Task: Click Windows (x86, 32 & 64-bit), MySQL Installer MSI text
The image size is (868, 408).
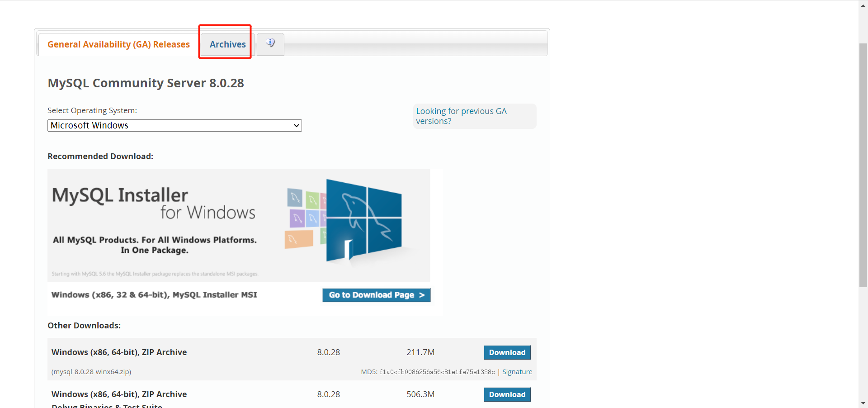Action: [x=154, y=295]
